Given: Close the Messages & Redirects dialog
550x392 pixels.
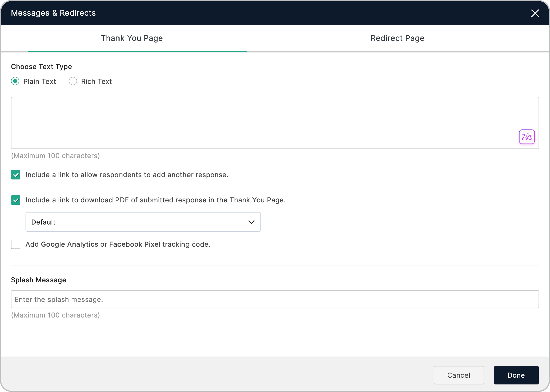Looking at the screenshot, I should click(535, 13).
